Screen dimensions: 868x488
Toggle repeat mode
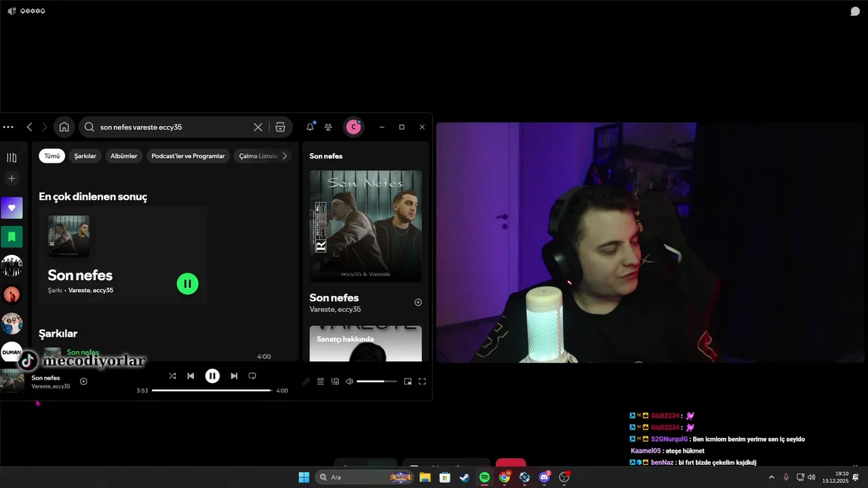252,375
